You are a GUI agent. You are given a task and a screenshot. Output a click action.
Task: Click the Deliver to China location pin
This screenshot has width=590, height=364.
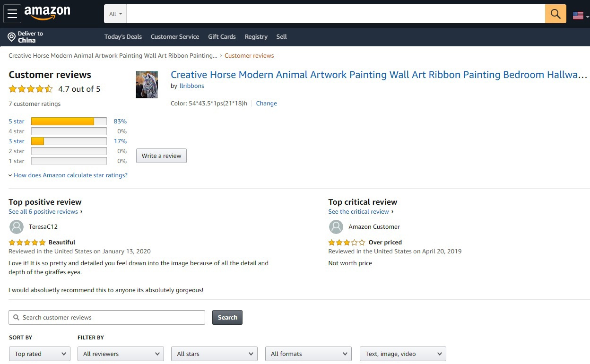pos(11,37)
